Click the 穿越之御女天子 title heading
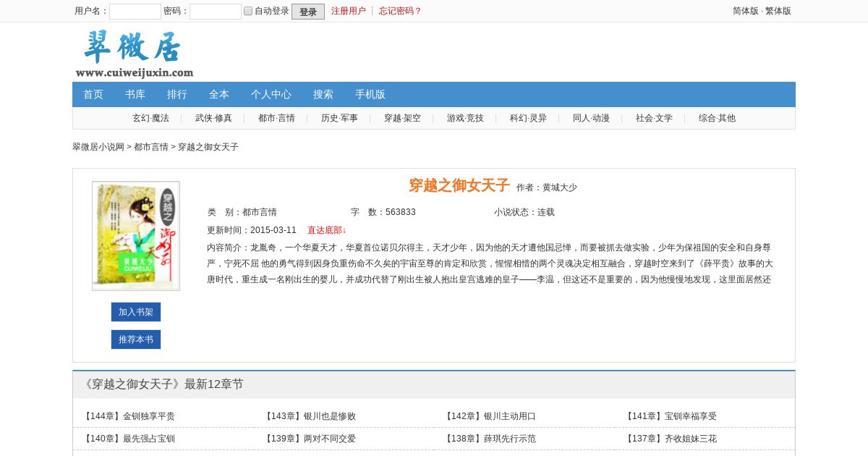This screenshot has width=868, height=456. (x=459, y=185)
